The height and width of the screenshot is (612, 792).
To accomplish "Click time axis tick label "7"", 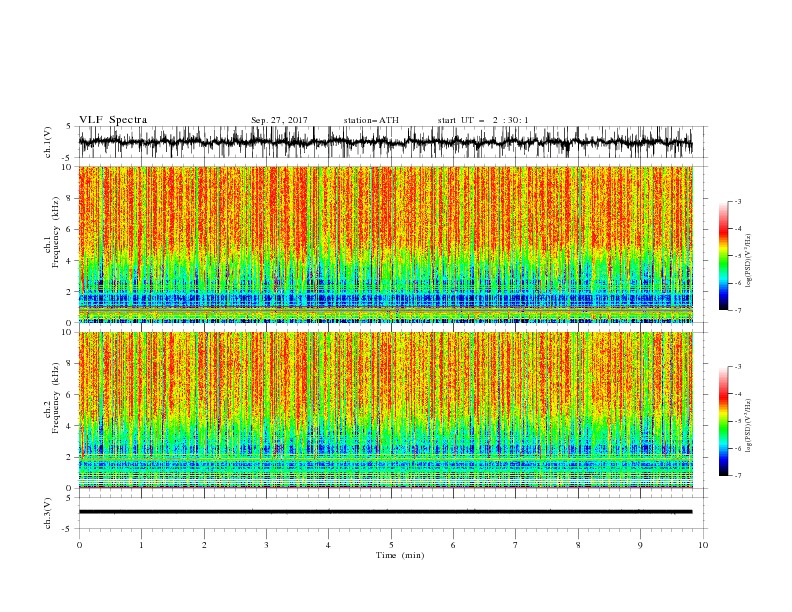I will [x=516, y=545].
